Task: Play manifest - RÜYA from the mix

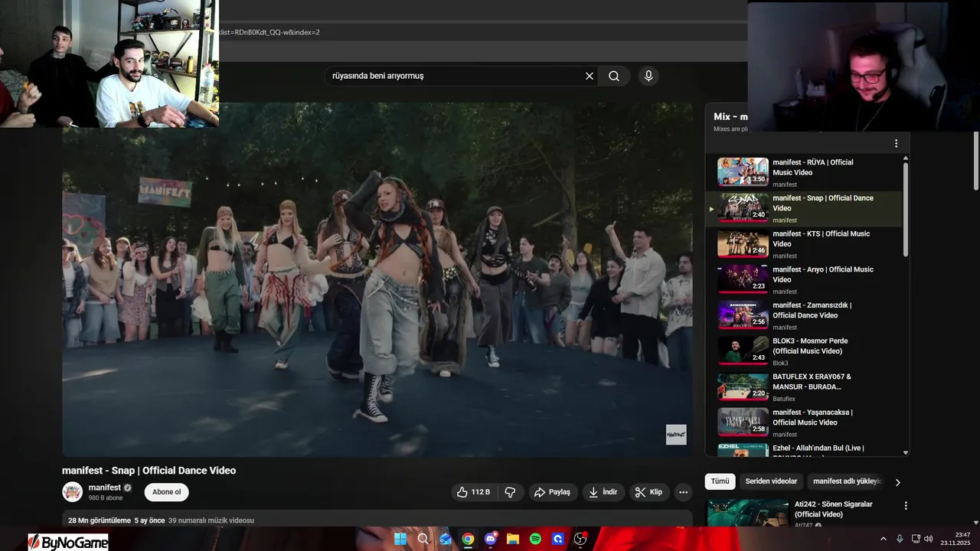Action: [x=804, y=172]
